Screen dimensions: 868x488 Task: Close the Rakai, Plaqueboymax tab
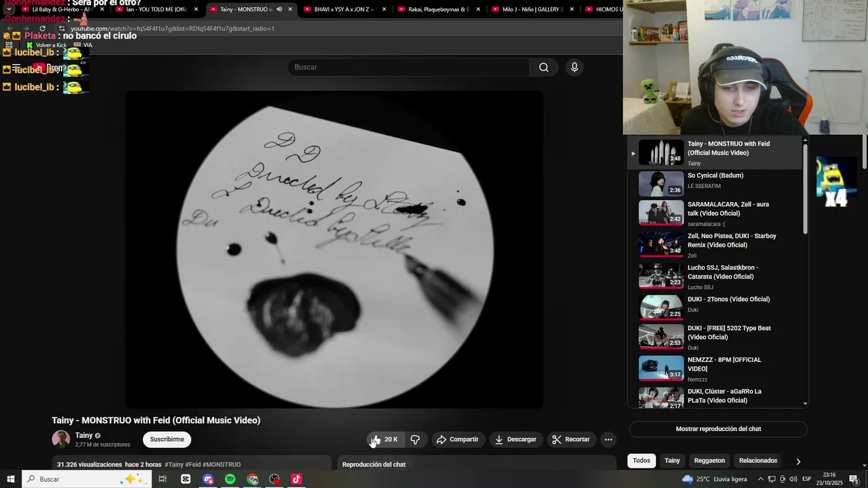pos(478,9)
